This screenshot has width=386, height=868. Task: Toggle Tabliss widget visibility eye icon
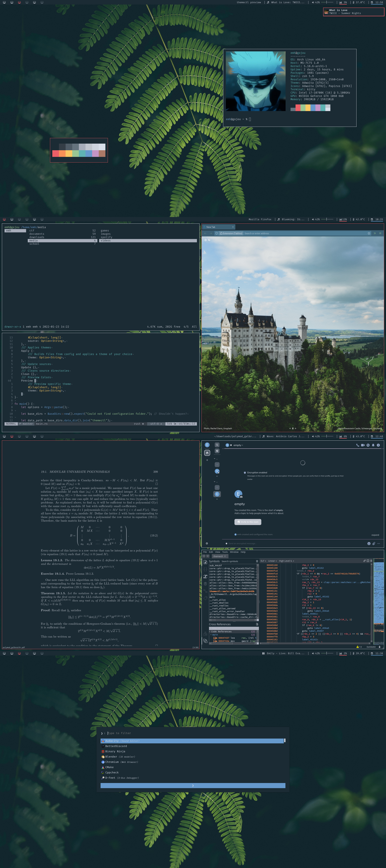(x=209, y=240)
